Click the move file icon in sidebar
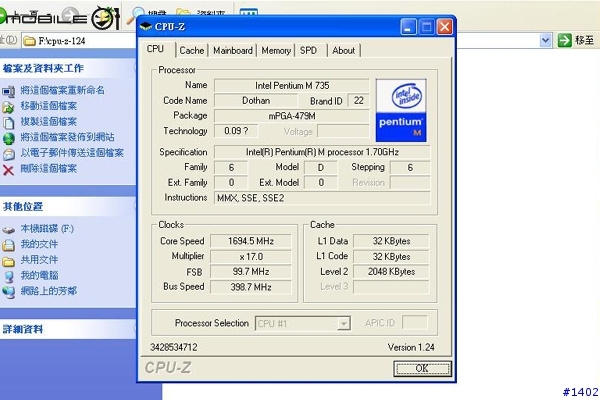 click(x=8, y=107)
